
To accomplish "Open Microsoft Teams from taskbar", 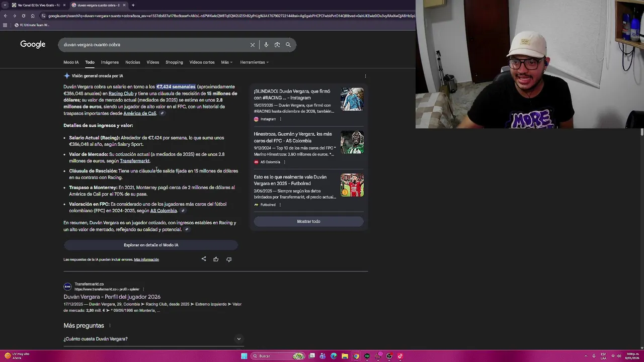I will [x=323, y=356].
